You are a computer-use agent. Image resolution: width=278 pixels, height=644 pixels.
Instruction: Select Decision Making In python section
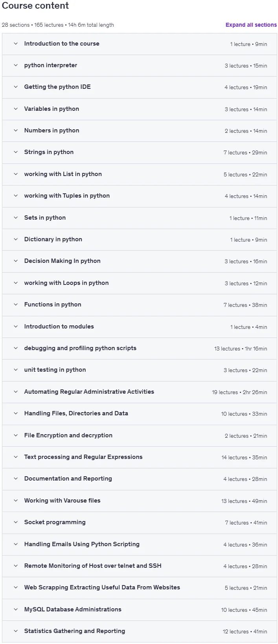tap(140, 261)
